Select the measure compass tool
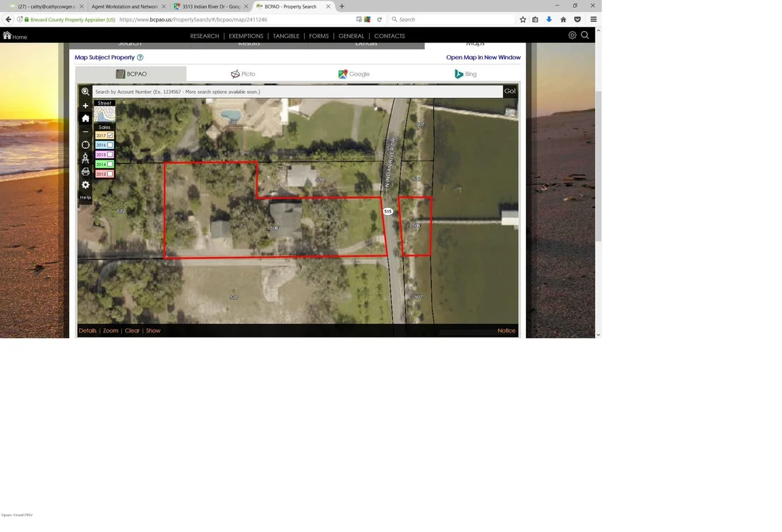Screen dimensions: 782x532 [x=85, y=159]
